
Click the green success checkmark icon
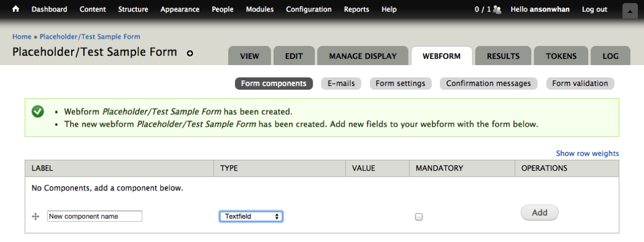[38, 111]
